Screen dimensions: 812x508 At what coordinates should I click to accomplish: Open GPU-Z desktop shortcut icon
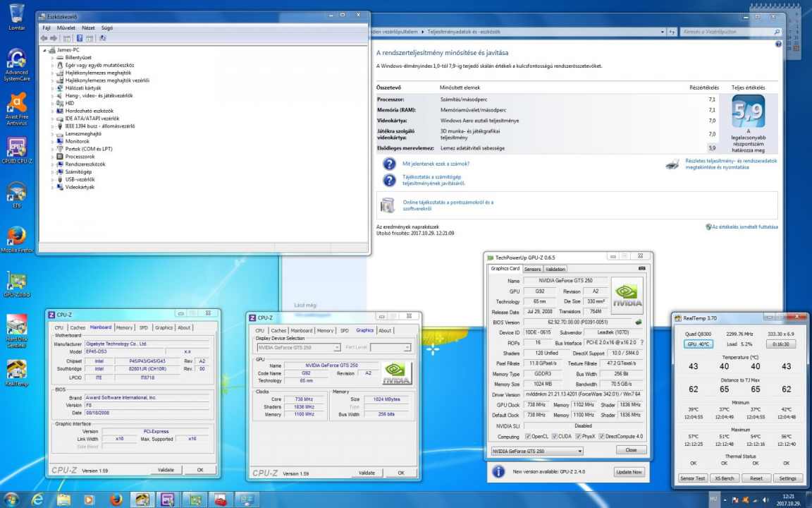pos(17,284)
